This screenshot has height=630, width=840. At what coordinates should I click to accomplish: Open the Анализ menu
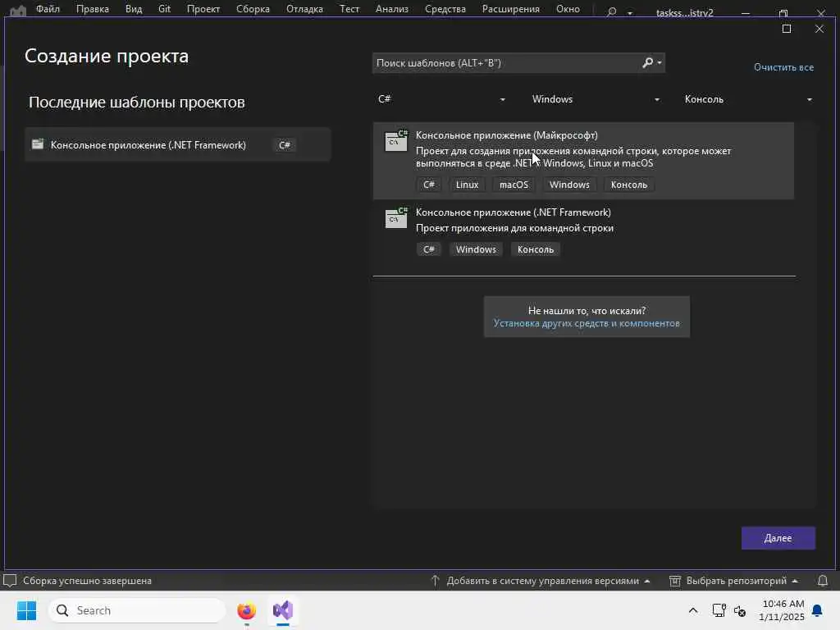[391, 9]
